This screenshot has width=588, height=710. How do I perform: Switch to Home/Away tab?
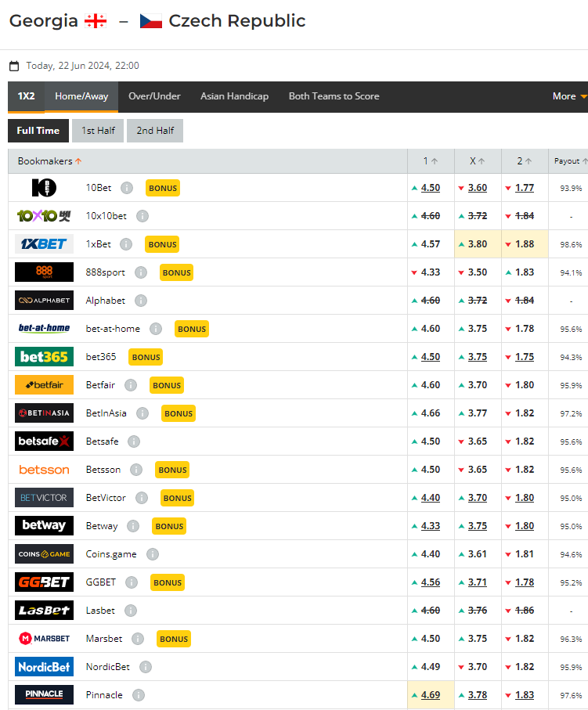(81, 96)
